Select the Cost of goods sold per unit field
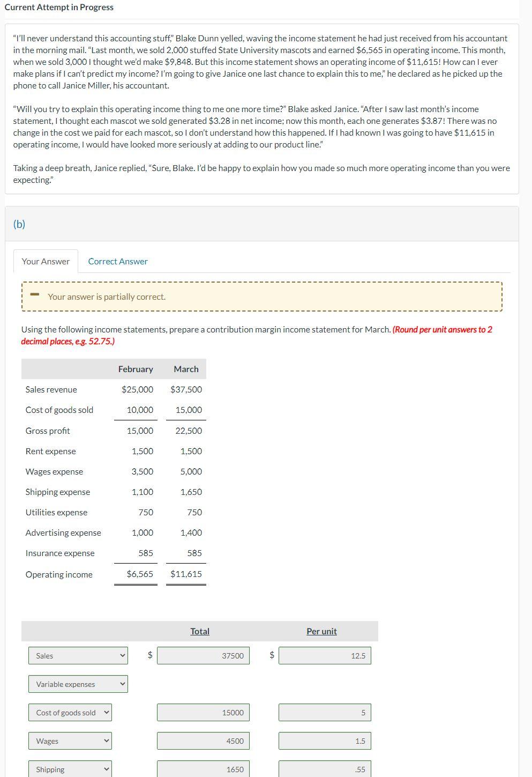 coord(325,712)
